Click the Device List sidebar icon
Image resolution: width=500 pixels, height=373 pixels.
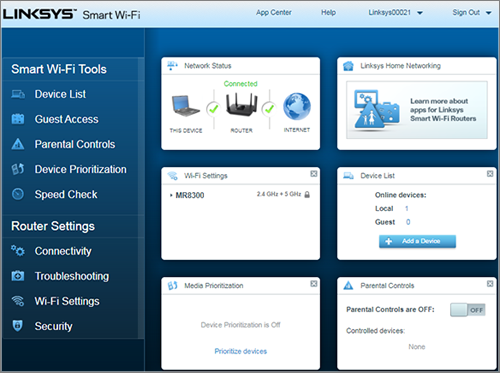pos(18,94)
